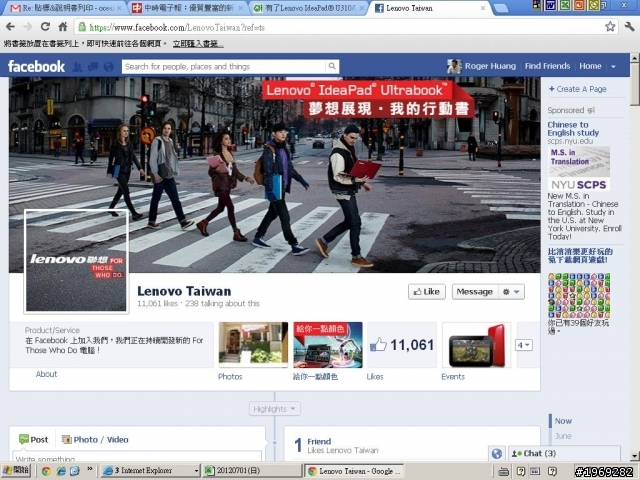Open the 給你一點顏色 app thumbnail
640x480 pixels.
click(x=328, y=344)
